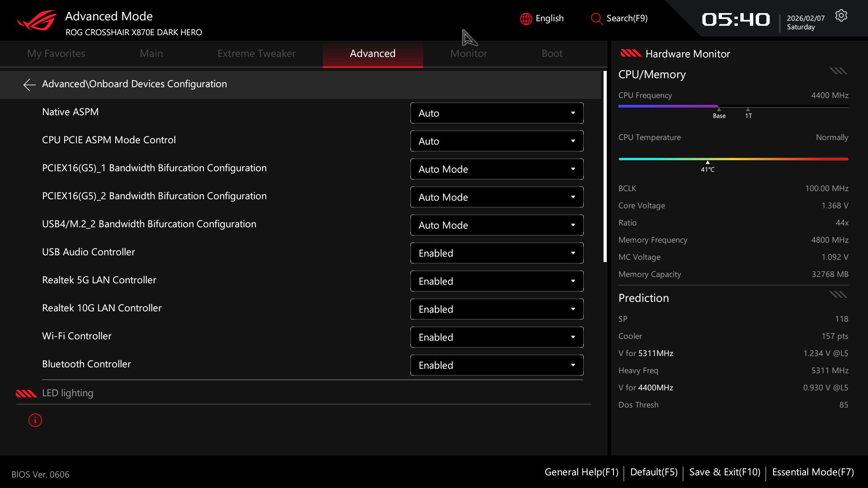Click the red info icon
The width and height of the screenshot is (868, 488).
coord(35,420)
